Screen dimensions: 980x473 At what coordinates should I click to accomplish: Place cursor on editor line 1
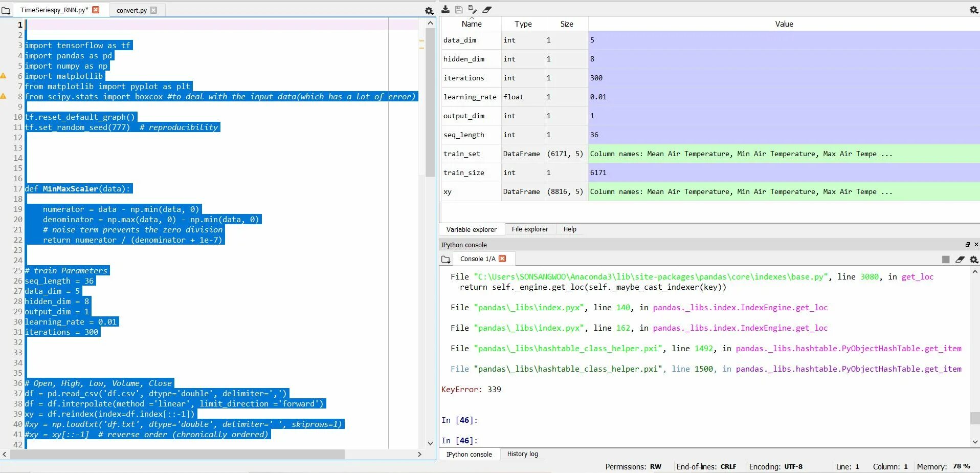tap(222, 25)
